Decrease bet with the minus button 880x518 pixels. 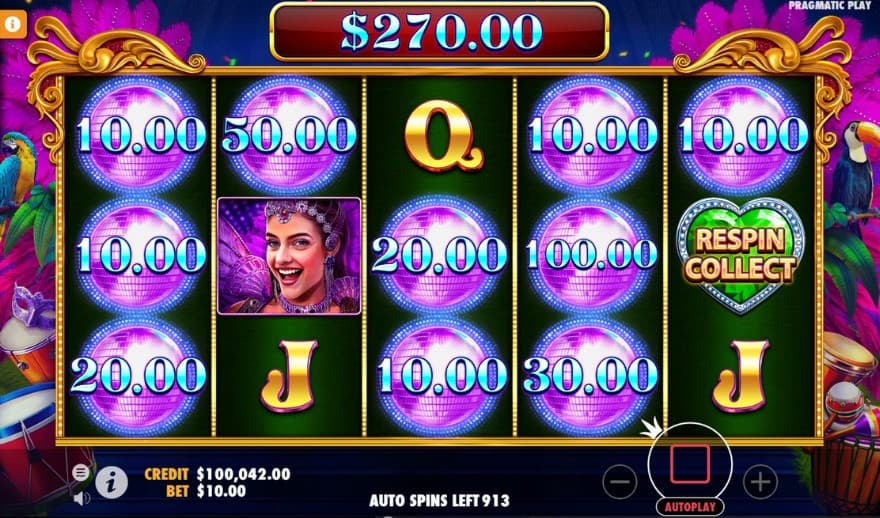tap(620, 482)
